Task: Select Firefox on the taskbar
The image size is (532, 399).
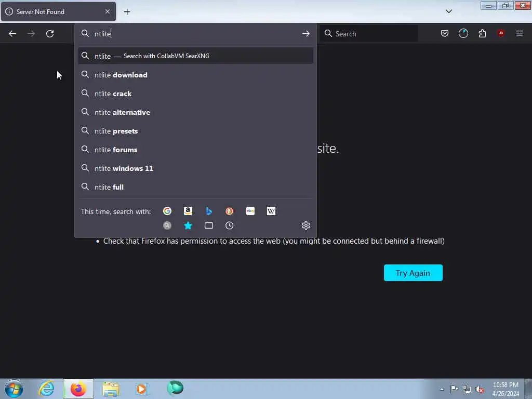Action: click(x=78, y=389)
